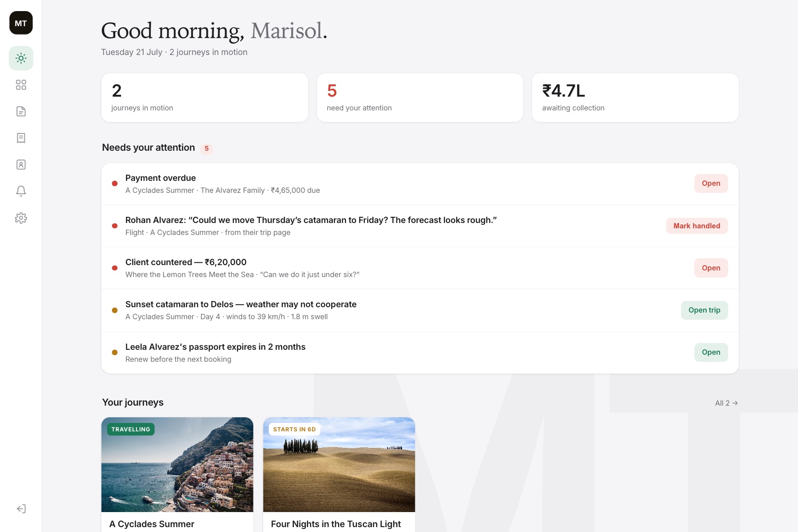Click 'Renew before the next booking' text
Viewport: 798px width, 532px height.
tap(178, 359)
